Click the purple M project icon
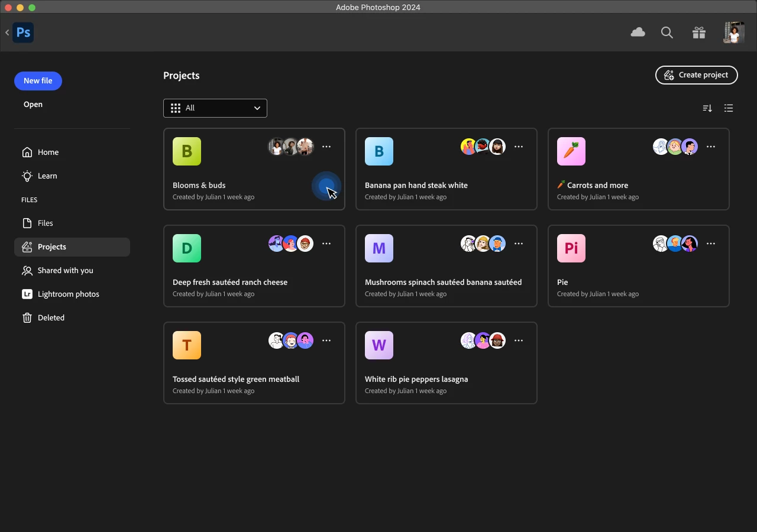The width and height of the screenshot is (757, 532). [379, 248]
